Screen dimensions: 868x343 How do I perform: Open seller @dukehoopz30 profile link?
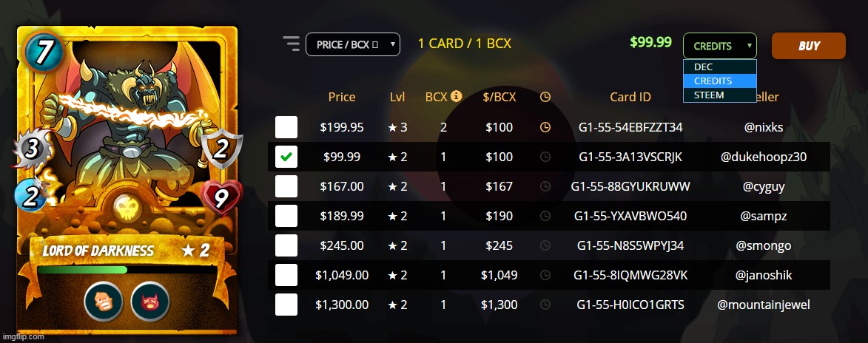[x=763, y=157]
